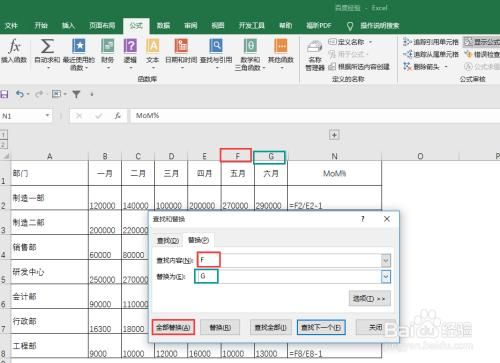Click the Find Next button

coord(321,328)
